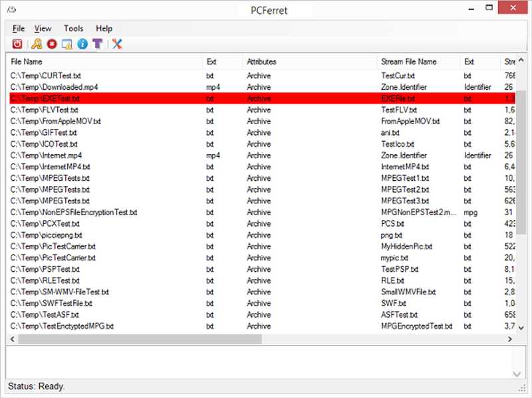Select row C:\Temp\picciepng.txt
Viewport: 532px width, 398px height.
tap(262, 235)
